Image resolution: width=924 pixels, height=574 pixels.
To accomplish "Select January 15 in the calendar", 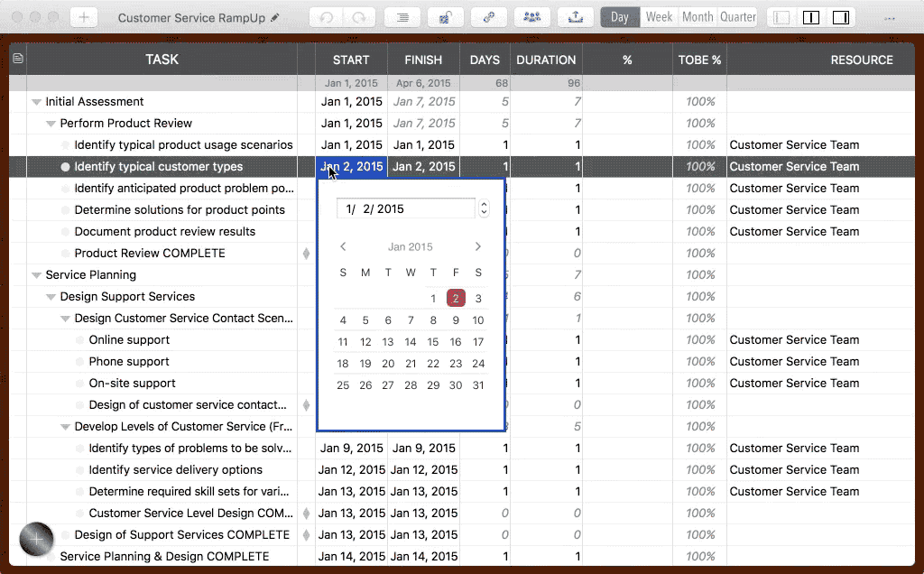I will (x=433, y=342).
